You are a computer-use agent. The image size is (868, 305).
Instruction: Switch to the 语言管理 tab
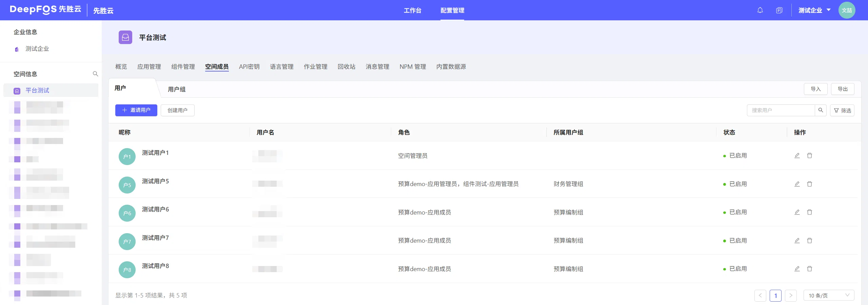(x=282, y=67)
